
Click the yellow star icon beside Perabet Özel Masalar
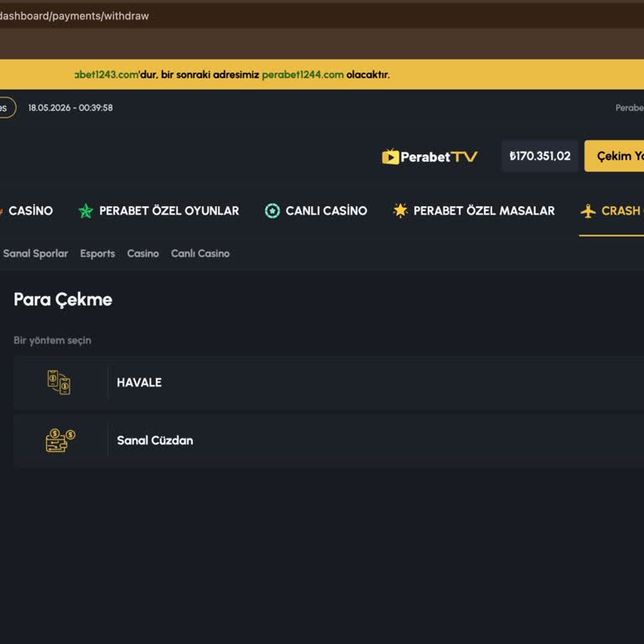(400, 210)
